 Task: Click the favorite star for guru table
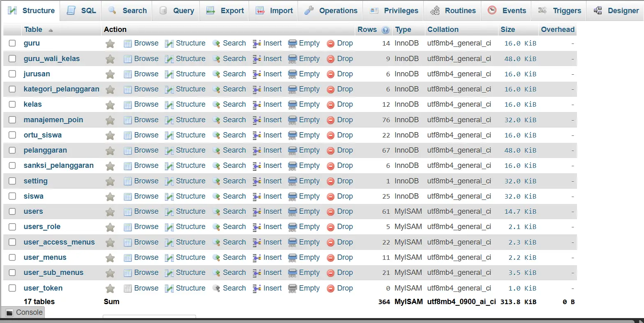[x=110, y=44]
